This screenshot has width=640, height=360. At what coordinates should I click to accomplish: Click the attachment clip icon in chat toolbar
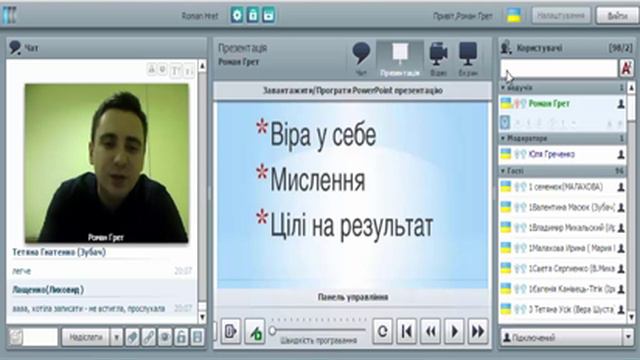[132, 337]
